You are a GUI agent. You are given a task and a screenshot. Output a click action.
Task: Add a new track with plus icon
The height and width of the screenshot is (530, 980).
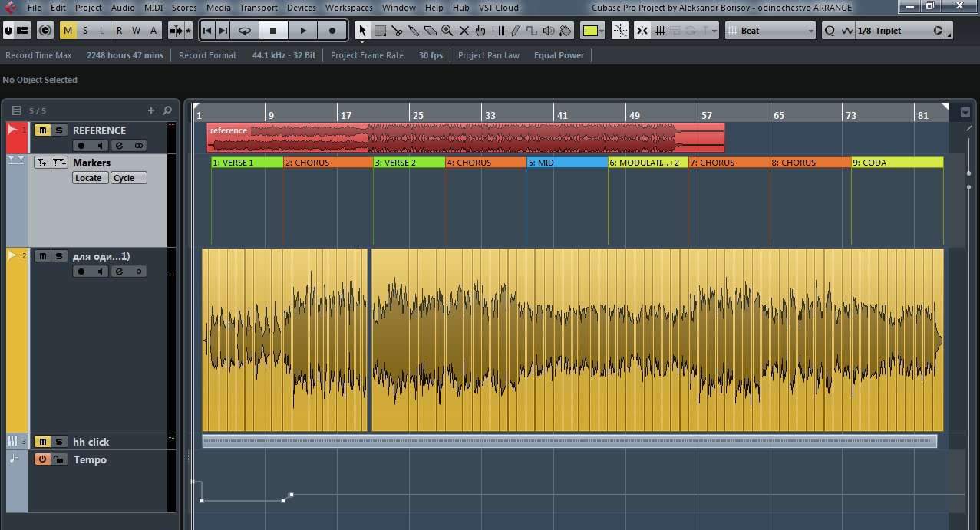(151, 110)
